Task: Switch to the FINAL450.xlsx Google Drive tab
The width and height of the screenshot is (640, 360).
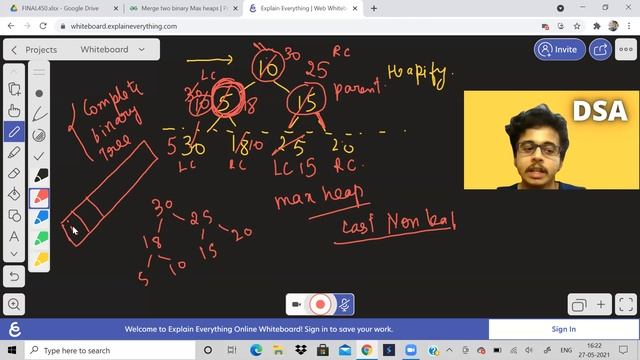Action: click(61, 8)
